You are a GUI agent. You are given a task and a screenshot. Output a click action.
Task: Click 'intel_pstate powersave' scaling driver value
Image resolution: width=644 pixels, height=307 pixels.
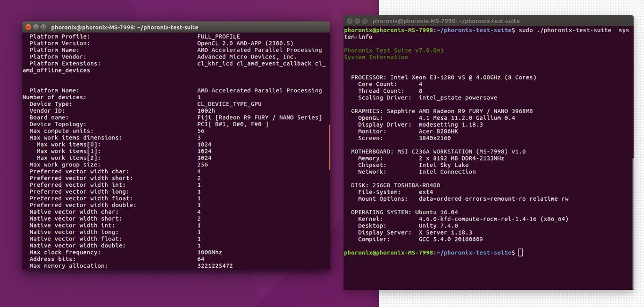pos(458,98)
